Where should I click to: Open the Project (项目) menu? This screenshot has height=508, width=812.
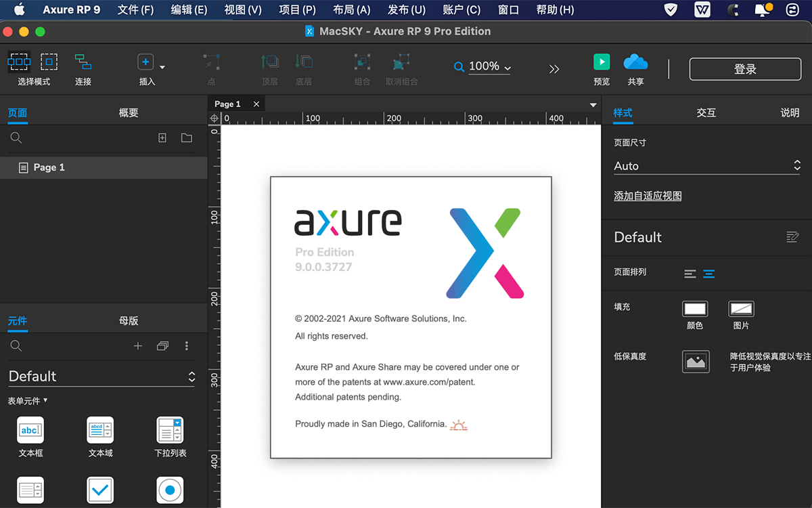point(297,9)
